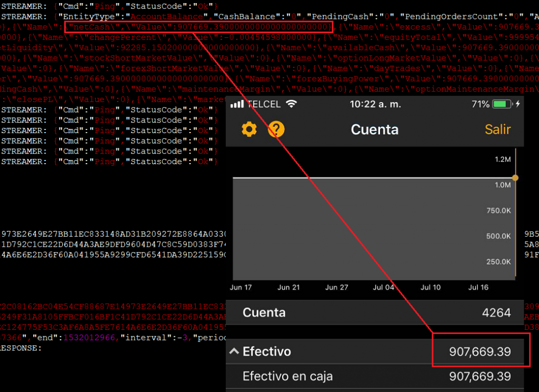This screenshot has width=539, height=392.
Task: Click the 10:22 a. m. clock
Action: (375, 104)
